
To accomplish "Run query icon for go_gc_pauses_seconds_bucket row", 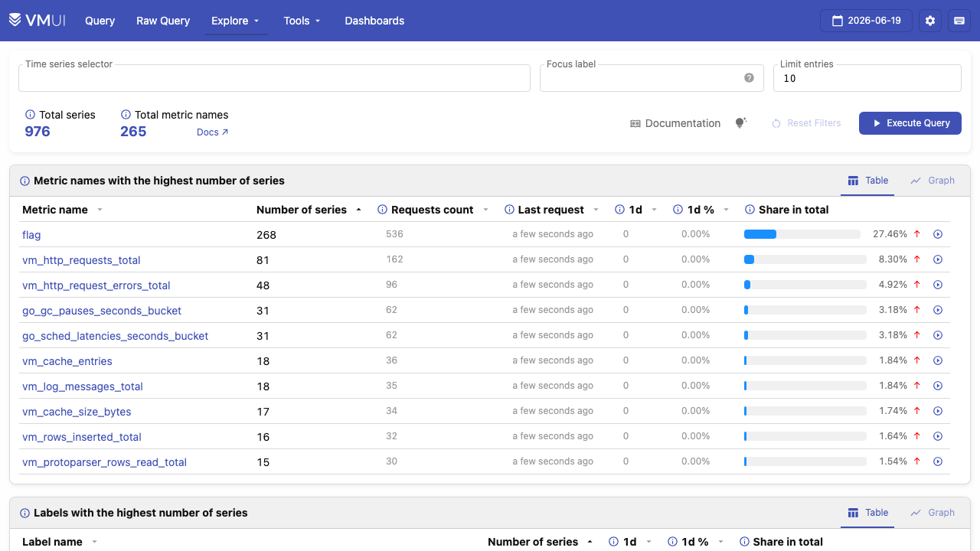I will tap(938, 310).
